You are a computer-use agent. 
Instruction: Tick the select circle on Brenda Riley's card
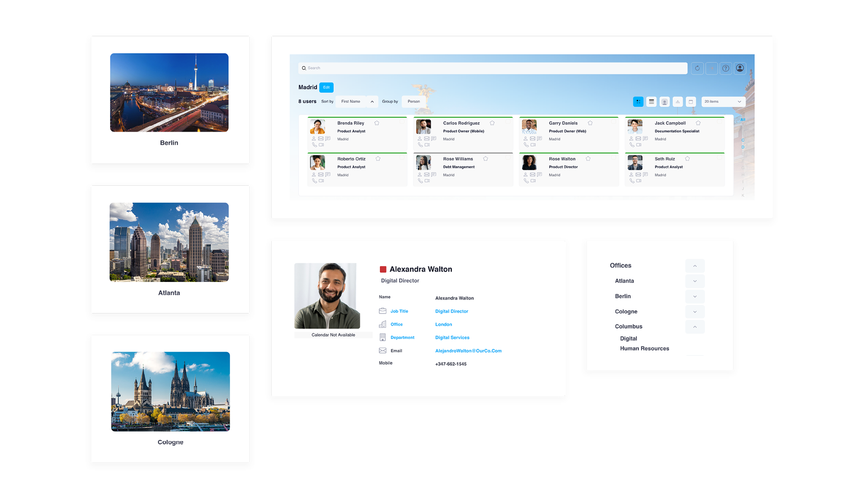(x=402, y=122)
